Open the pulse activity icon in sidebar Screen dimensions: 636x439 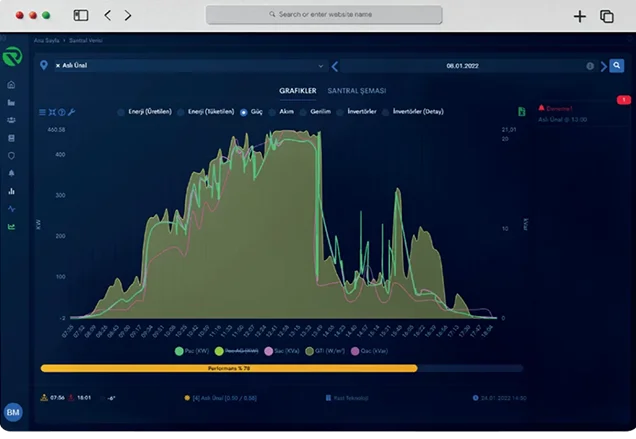11,209
